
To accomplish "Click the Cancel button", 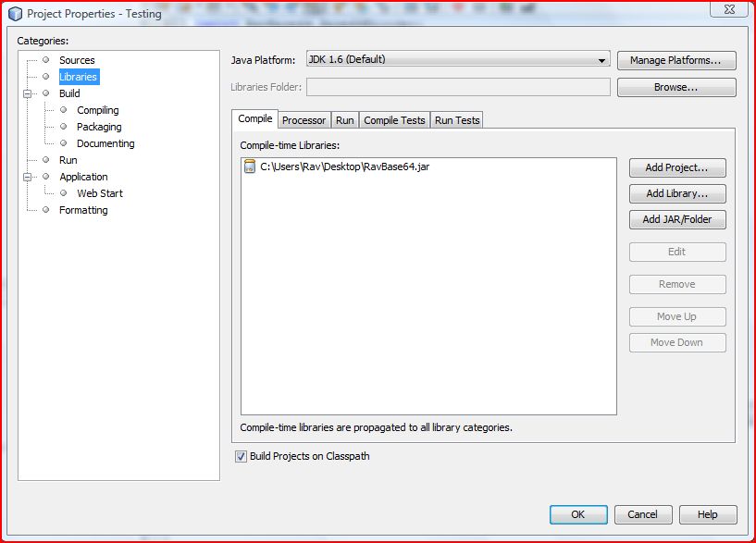I will point(643,514).
